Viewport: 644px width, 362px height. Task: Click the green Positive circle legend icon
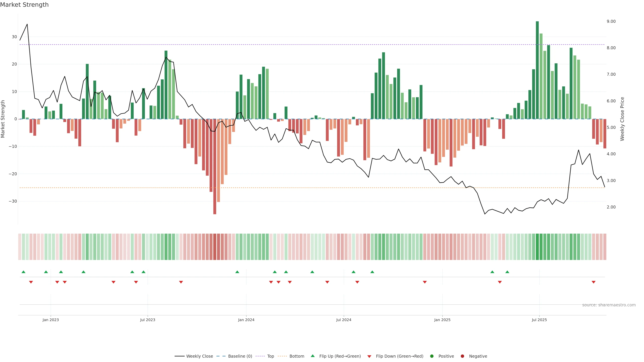coord(432,356)
